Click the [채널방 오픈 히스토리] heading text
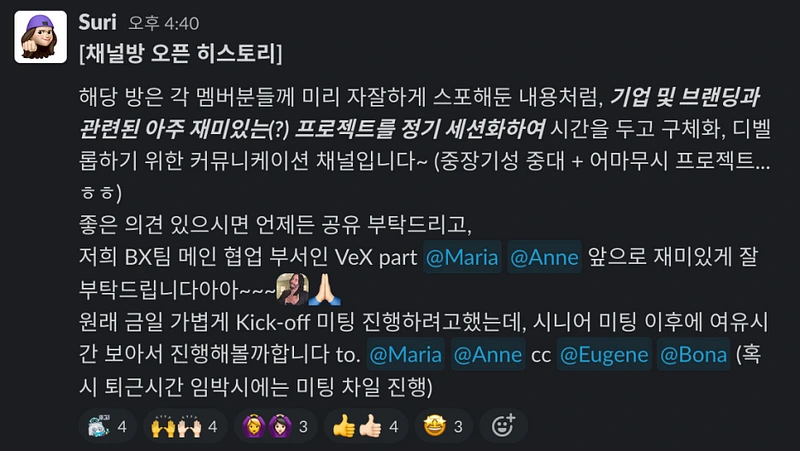Screen dimensions: 800x451 click(x=181, y=54)
